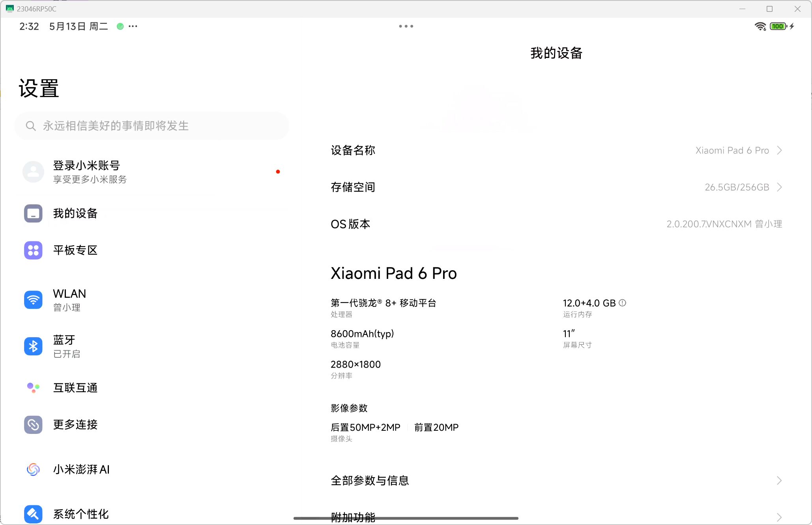Click the search magnifier icon
The width and height of the screenshot is (812, 525).
click(30, 126)
